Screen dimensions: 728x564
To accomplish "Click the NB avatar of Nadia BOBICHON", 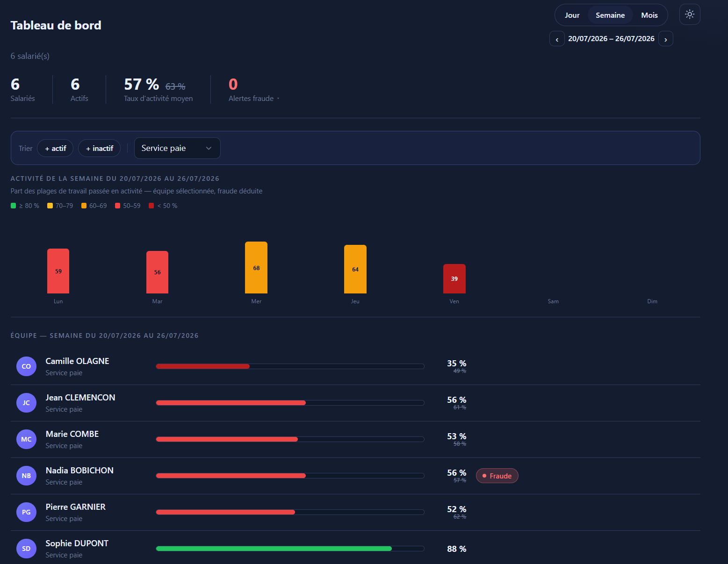I will (26, 476).
